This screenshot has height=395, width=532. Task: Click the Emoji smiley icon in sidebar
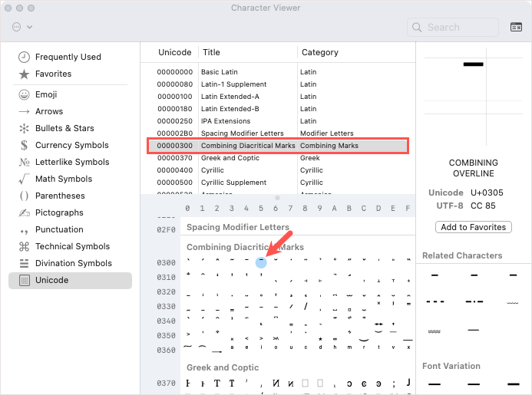[25, 95]
